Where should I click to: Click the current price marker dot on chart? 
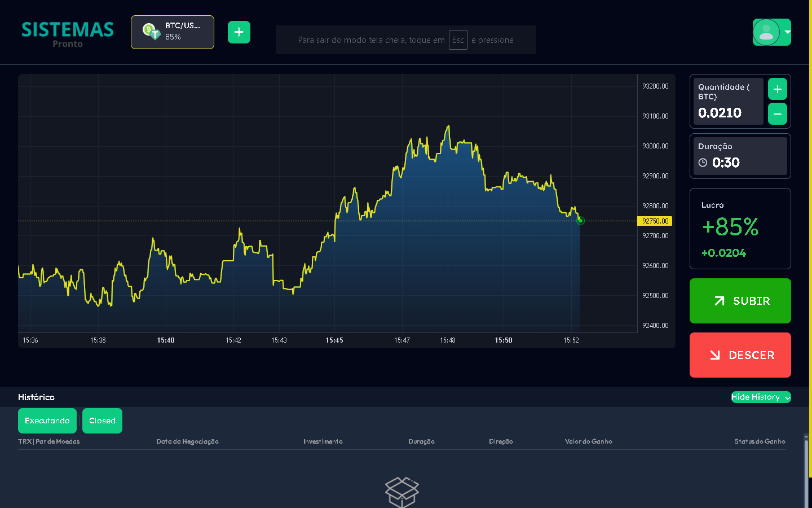click(x=580, y=221)
